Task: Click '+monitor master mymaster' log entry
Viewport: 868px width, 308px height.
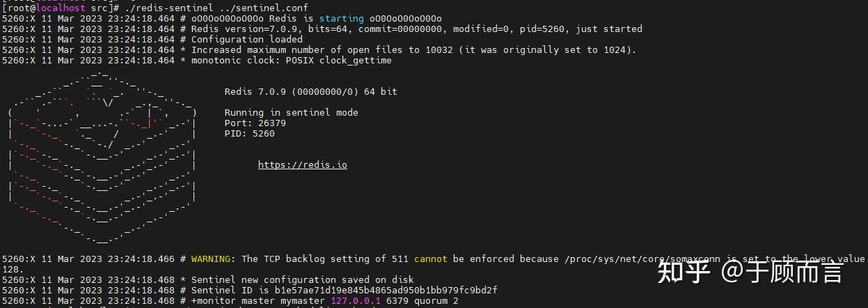Action: pos(258,301)
